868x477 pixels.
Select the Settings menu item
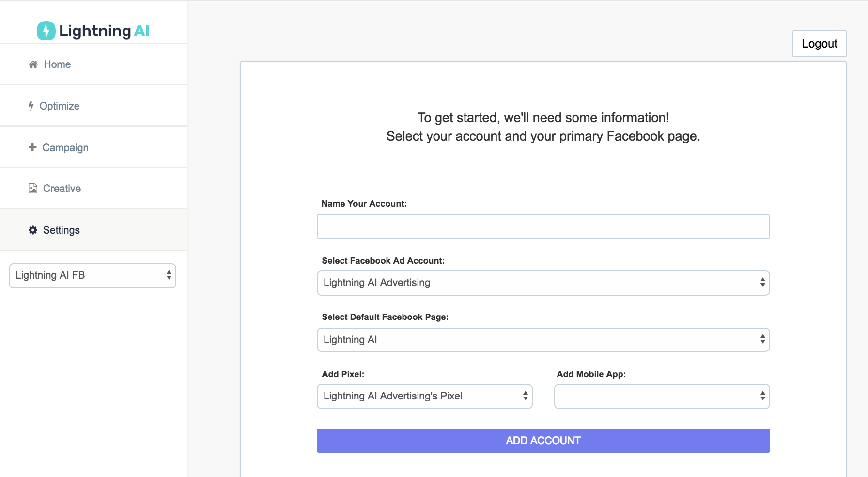pos(61,230)
